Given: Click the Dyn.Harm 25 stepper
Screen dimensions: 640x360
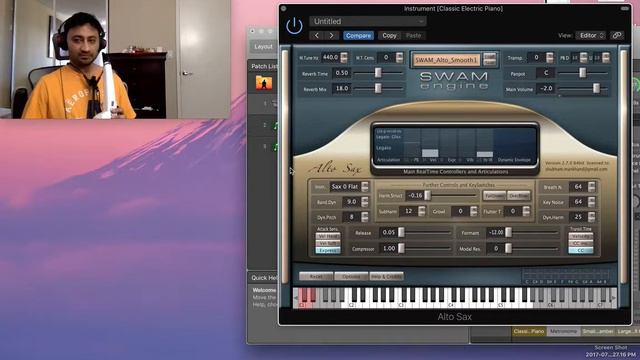Looking at the screenshot, I should [591, 217].
